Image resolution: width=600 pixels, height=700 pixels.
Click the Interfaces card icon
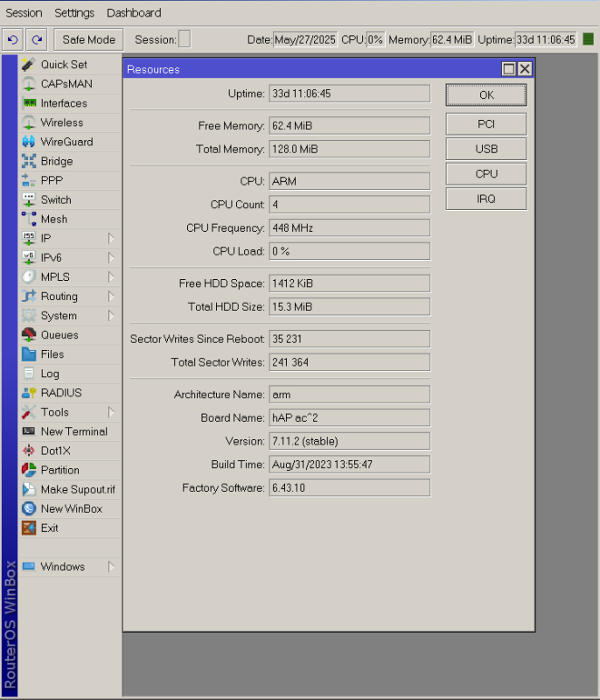pos(29,103)
